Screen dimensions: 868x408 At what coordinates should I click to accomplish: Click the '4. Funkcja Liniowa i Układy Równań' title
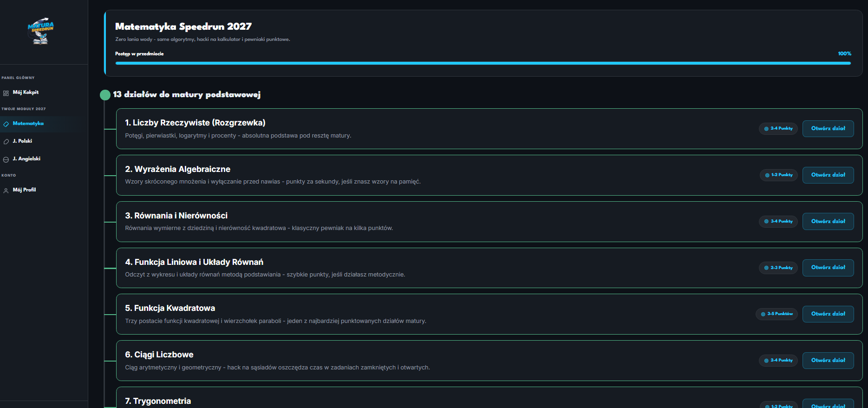[194, 262]
